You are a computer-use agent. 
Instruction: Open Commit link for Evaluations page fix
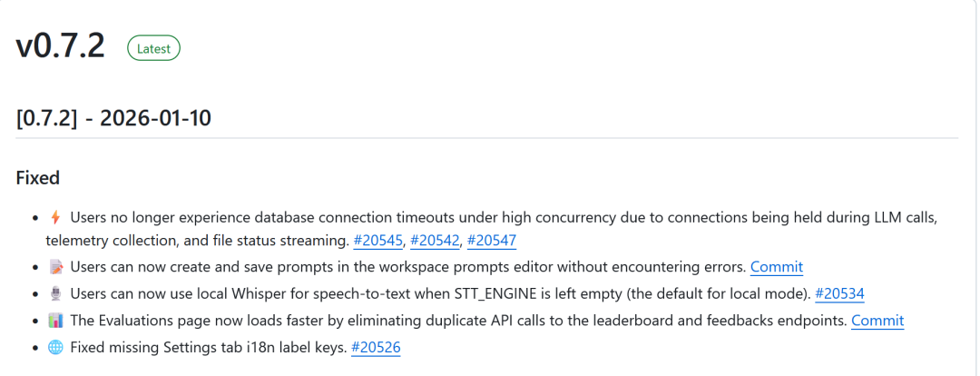[877, 321]
